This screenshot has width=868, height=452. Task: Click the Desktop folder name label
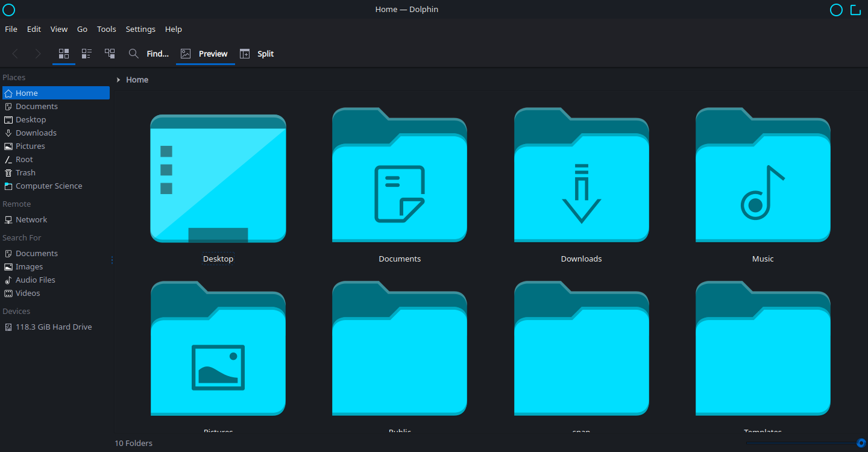(218, 259)
